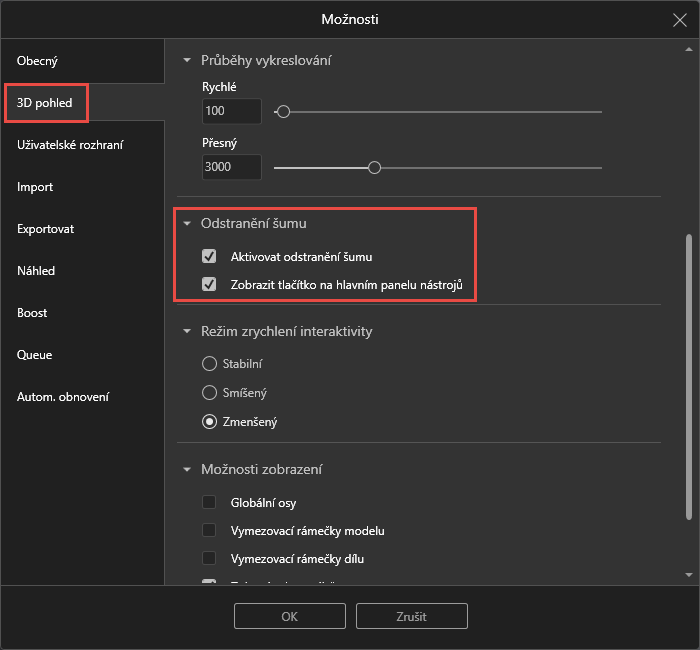700x650 pixels.
Task: Open the Exportovat settings tab
Action: [x=46, y=229]
